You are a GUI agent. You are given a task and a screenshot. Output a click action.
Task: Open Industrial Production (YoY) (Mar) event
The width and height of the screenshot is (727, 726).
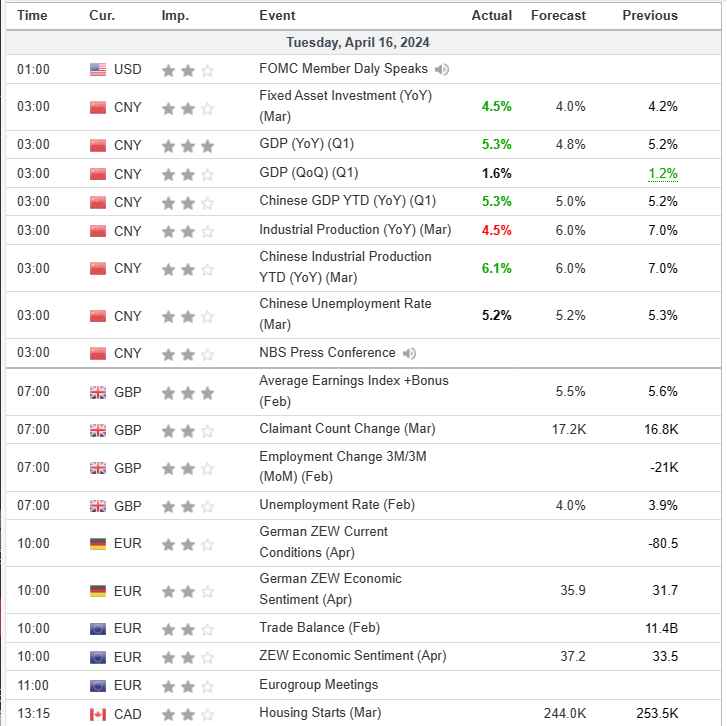pos(355,230)
